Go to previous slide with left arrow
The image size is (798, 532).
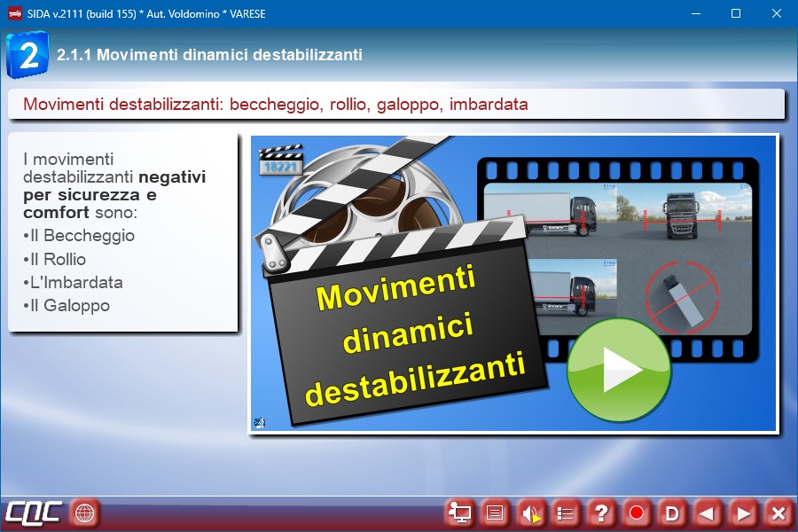click(x=707, y=512)
